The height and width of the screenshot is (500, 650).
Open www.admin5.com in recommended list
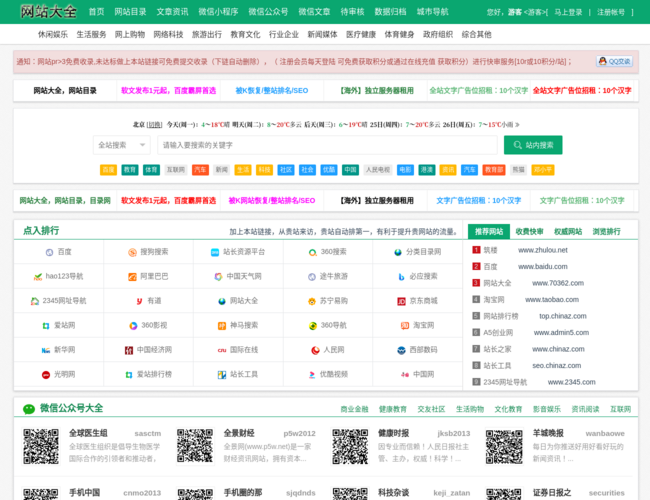[561, 333]
